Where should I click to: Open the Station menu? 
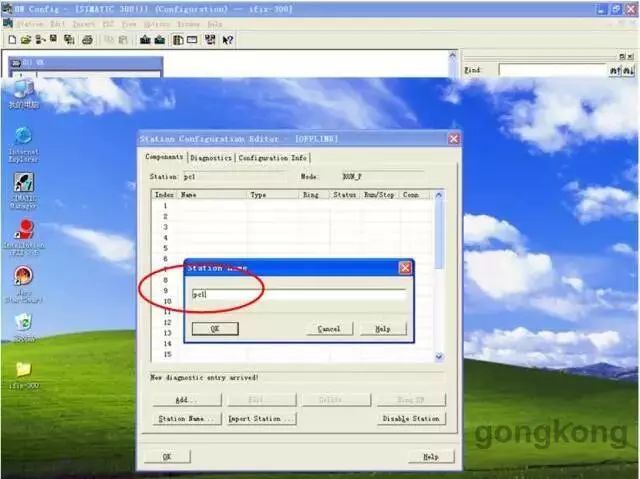30,23
